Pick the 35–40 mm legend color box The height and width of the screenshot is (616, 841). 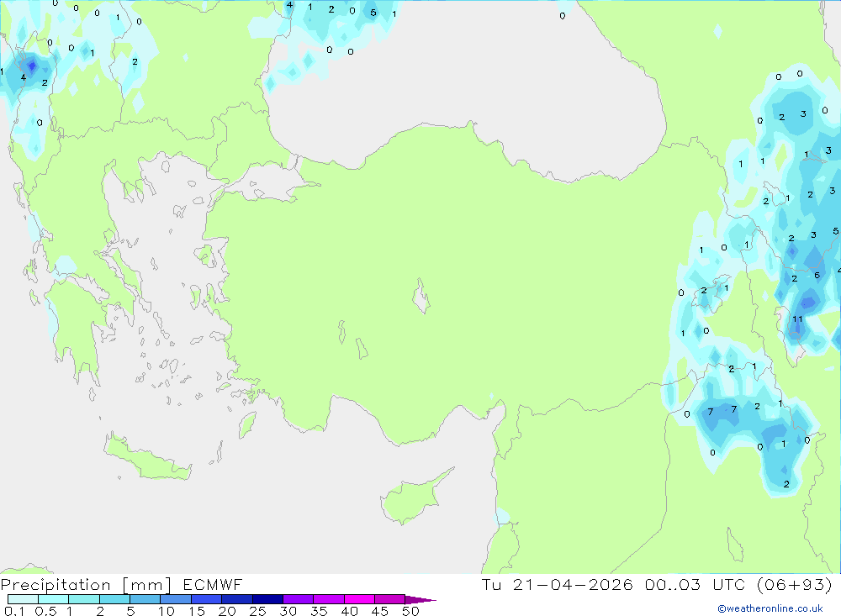pyautogui.click(x=328, y=599)
